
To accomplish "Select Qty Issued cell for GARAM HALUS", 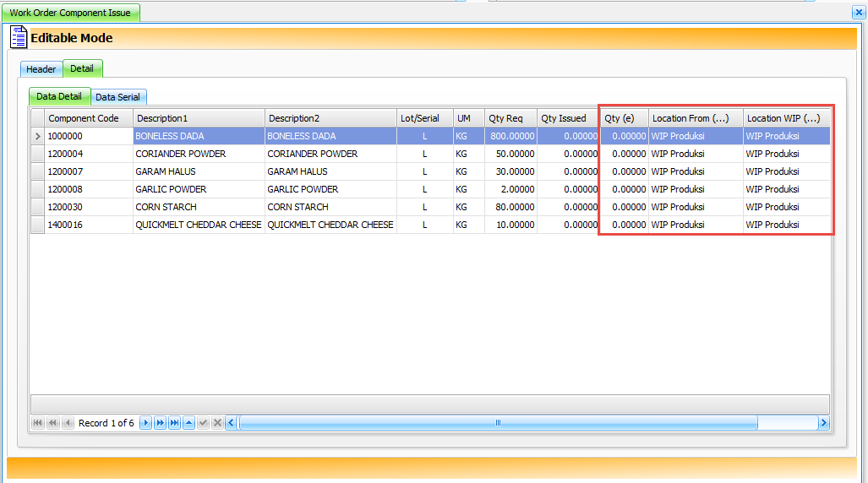I will (x=569, y=171).
